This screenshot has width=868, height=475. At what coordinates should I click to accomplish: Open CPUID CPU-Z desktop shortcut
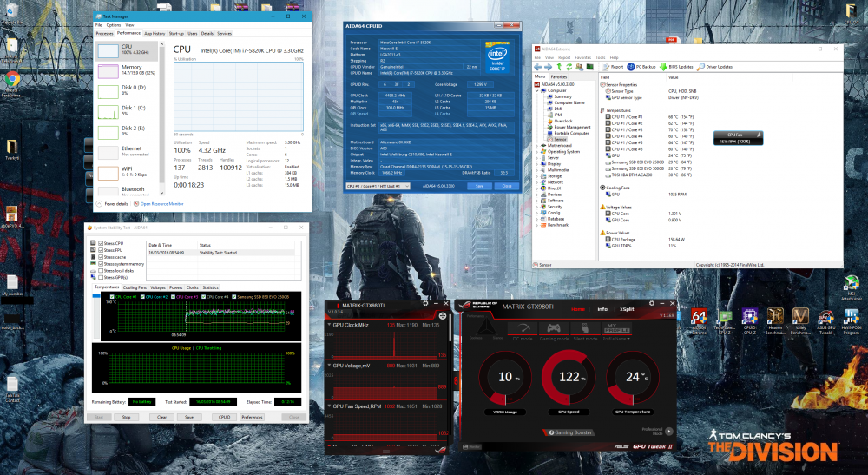pyautogui.click(x=750, y=321)
